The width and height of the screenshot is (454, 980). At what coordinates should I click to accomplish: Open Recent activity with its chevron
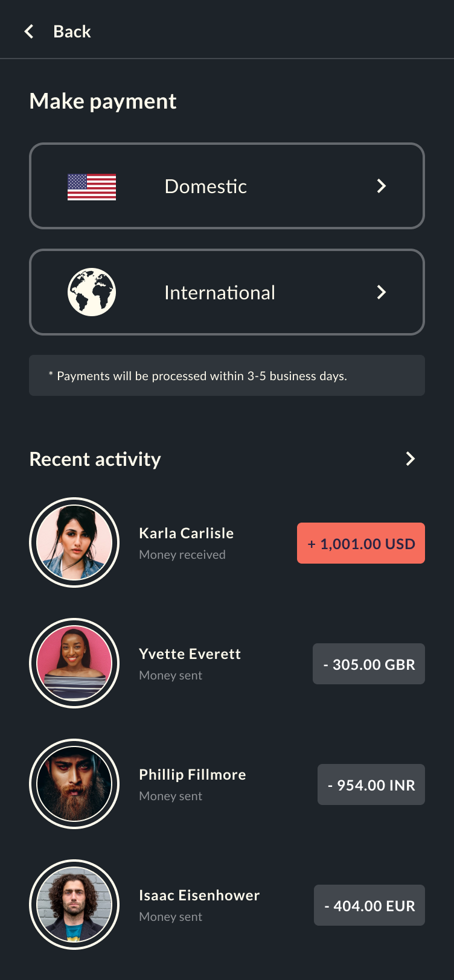click(x=411, y=459)
